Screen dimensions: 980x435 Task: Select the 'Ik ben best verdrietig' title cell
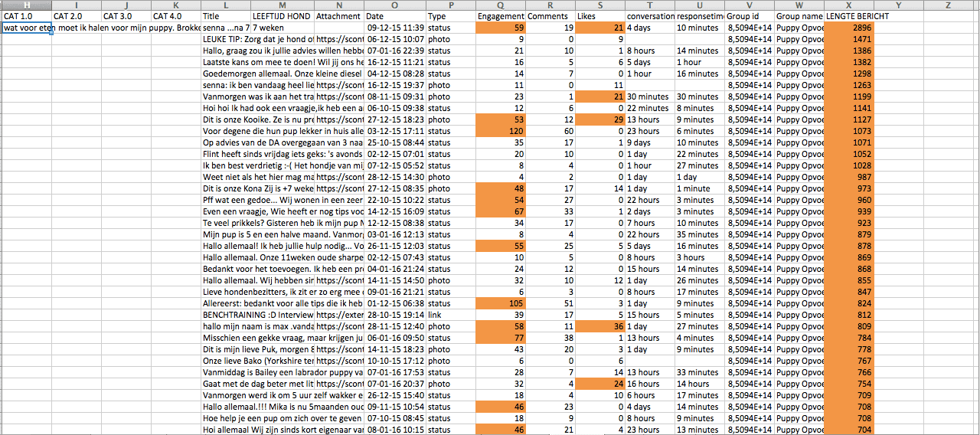[x=225, y=166]
